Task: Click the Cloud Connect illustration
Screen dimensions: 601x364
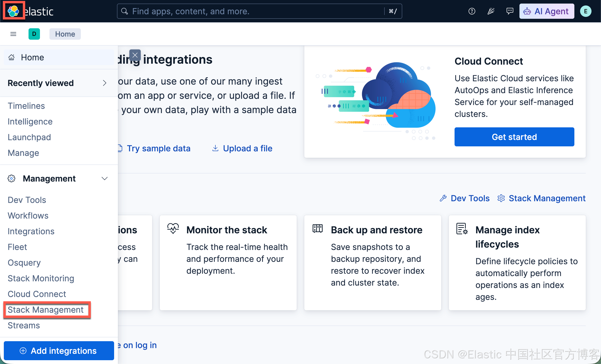Action: click(376, 101)
